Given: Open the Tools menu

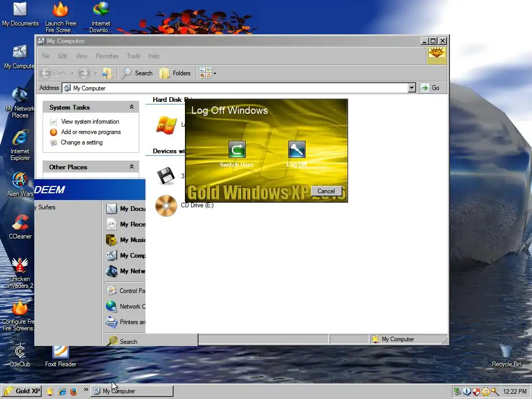Looking at the screenshot, I should click(x=134, y=56).
